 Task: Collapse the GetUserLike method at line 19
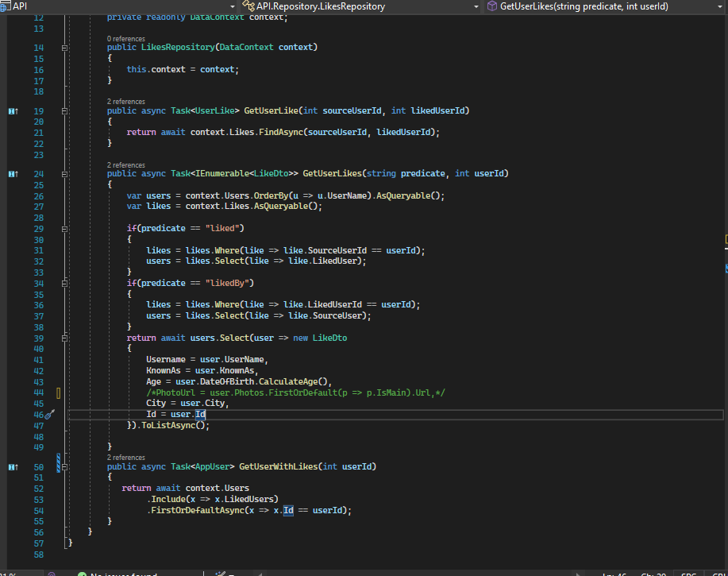click(64, 111)
